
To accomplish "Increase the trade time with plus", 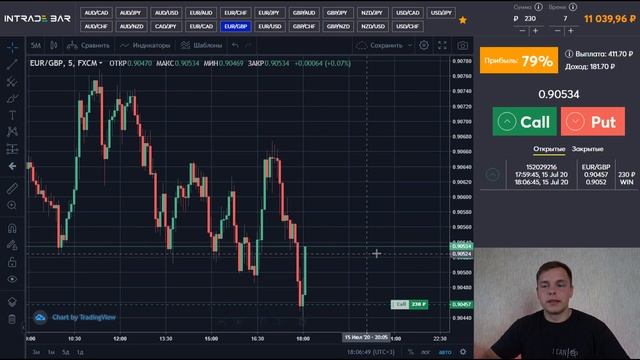I will coord(571,31).
